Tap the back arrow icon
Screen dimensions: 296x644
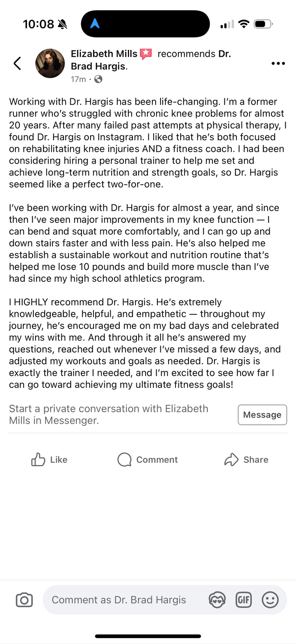[17, 64]
